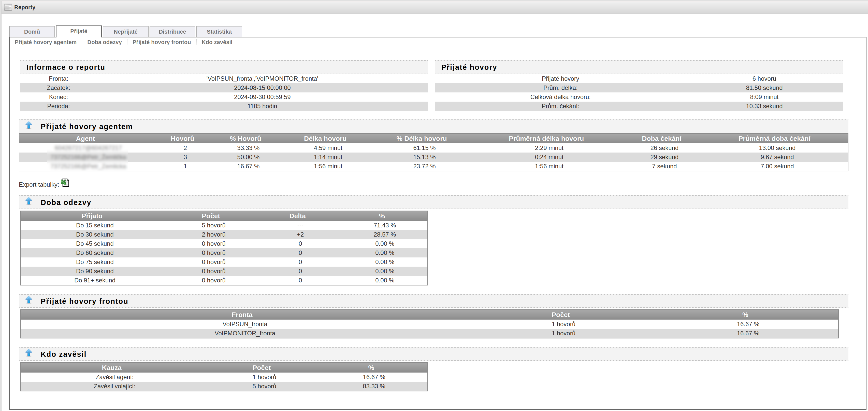The height and width of the screenshot is (411, 868).
Task: Export the table via Excel icon
Action: pos(65,183)
